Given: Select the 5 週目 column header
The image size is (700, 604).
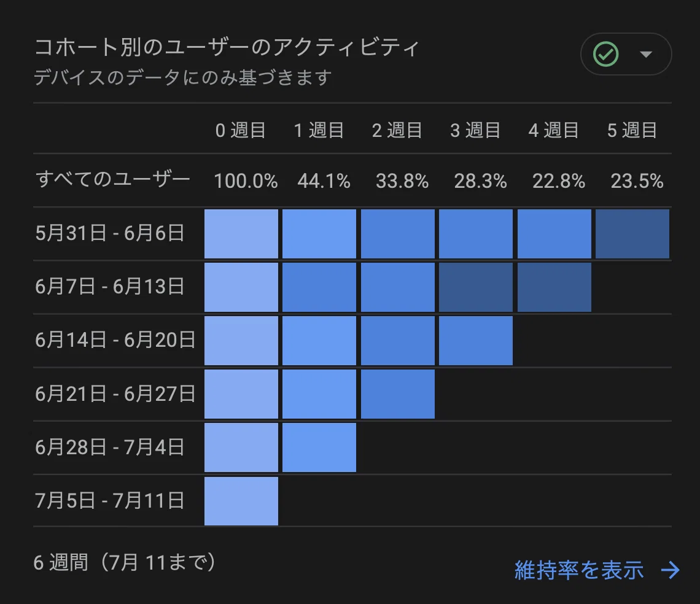Looking at the screenshot, I should tap(632, 130).
